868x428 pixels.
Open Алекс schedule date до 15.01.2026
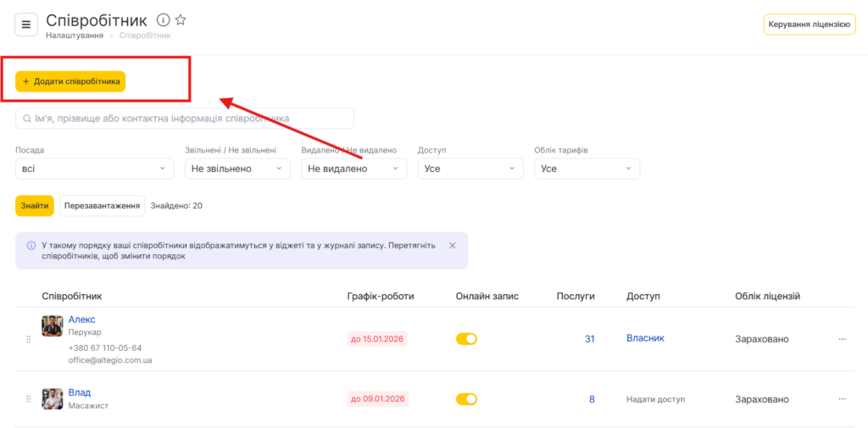[x=377, y=339]
